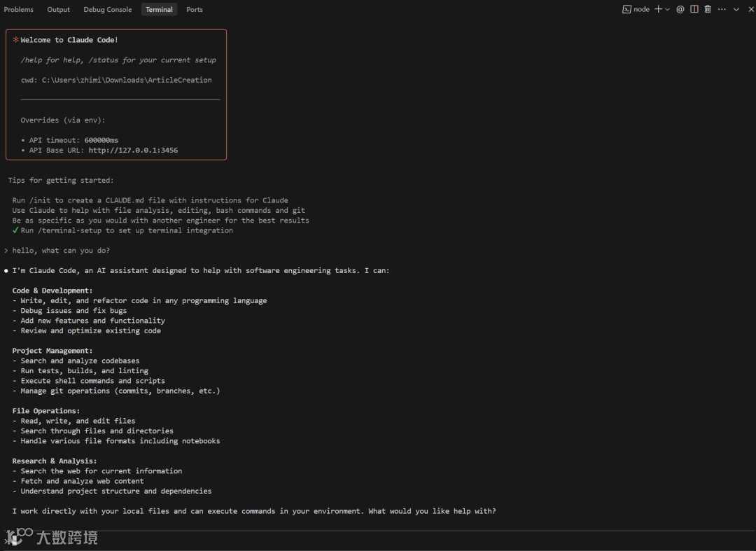
Task: Click 'Handle various file formats including notebooks' line
Action: click(x=116, y=442)
